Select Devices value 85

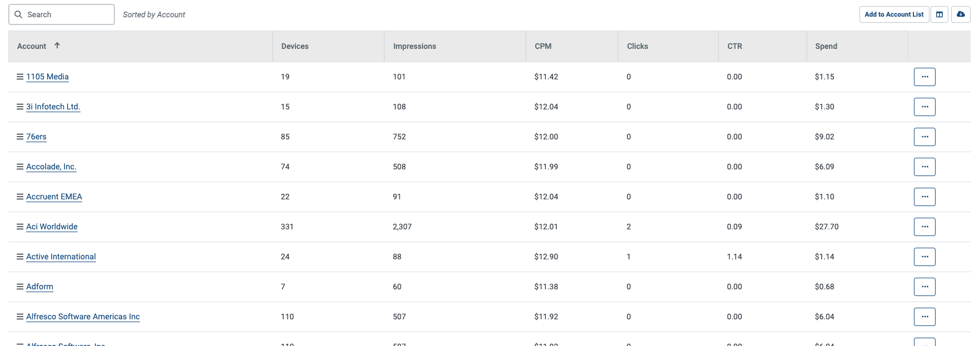pos(285,137)
